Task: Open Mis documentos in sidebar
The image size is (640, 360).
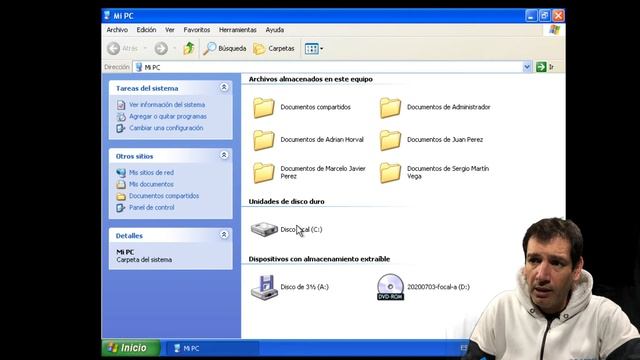Action: pos(151,184)
